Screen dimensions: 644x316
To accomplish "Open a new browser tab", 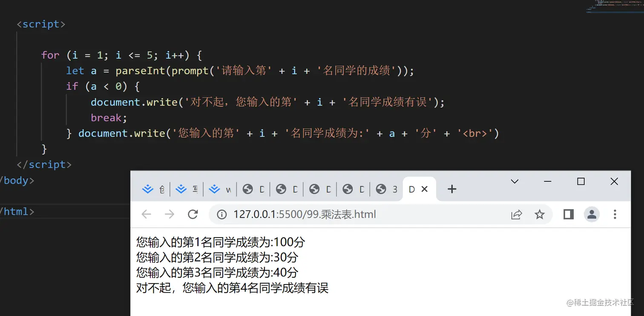I will pyautogui.click(x=452, y=189).
